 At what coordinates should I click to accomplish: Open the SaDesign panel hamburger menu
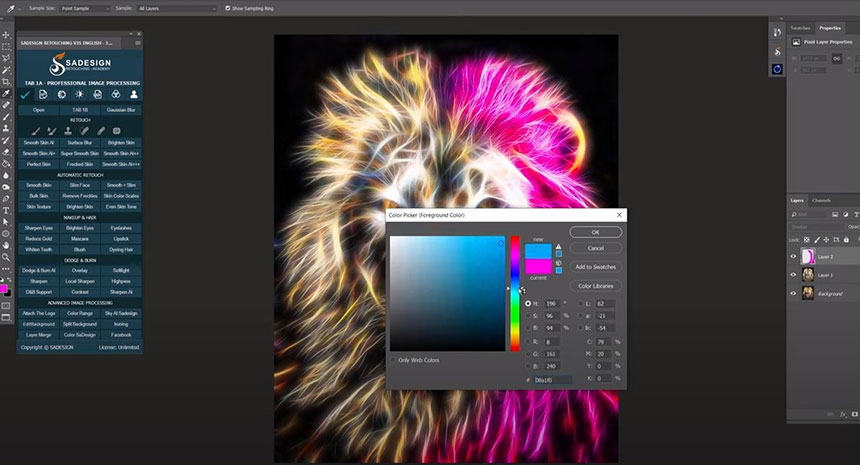pyautogui.click(x=138, y=43)
